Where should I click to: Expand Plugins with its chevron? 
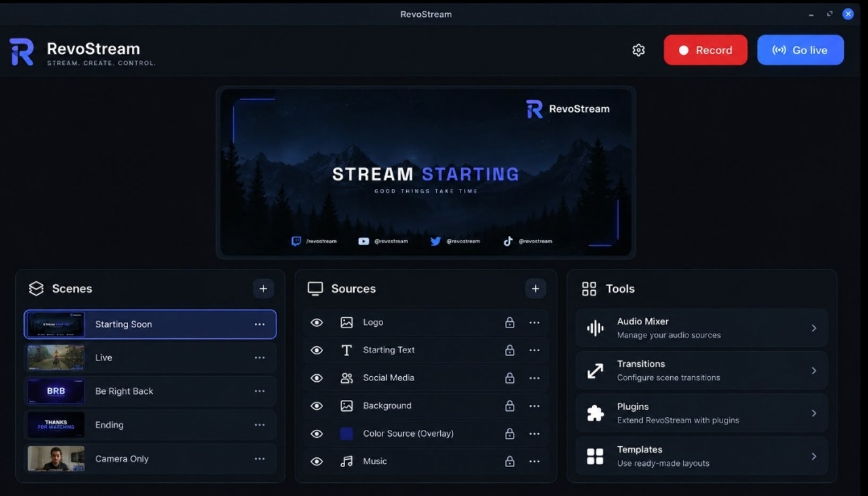[x=814, y=413]
